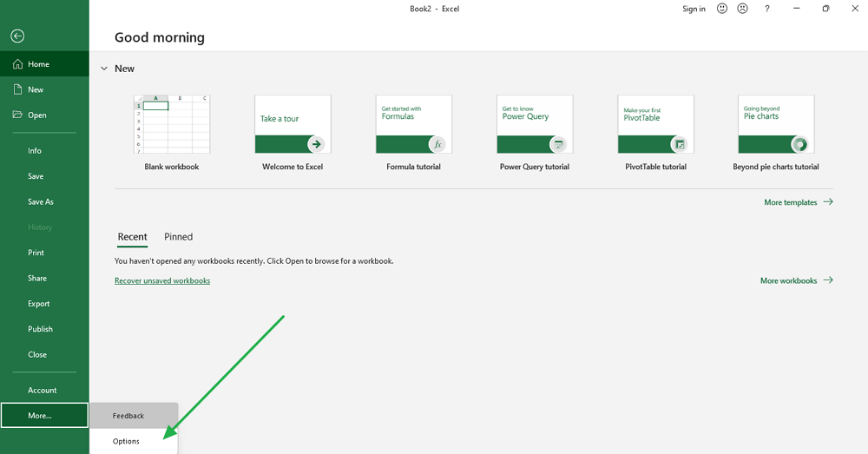Open Recover unsaved workbooks link

point(162,280)
